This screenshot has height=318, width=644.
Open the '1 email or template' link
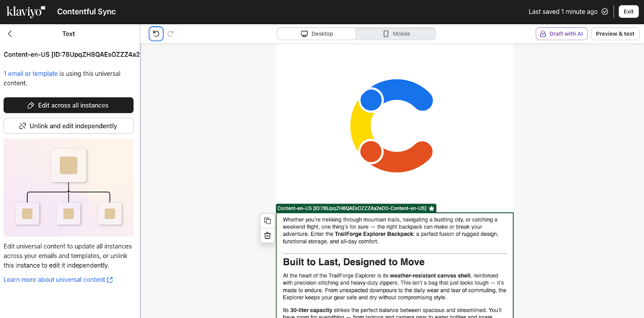[31, 74]
